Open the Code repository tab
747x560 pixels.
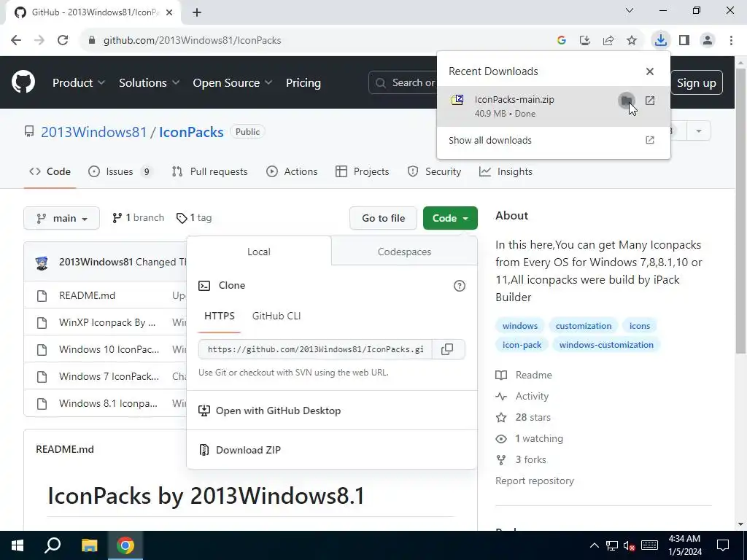pos(50,171)
